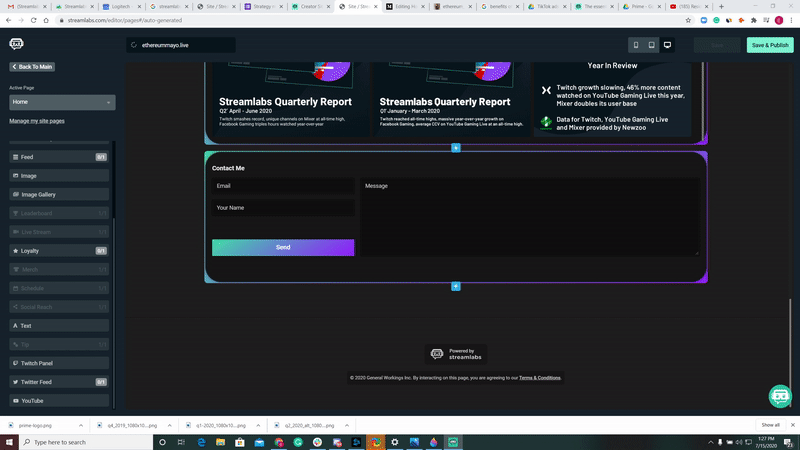The image size is (800, 450).
Task: Expand options for q1-2020_1080x10...png download
Action: coord(258,425)
